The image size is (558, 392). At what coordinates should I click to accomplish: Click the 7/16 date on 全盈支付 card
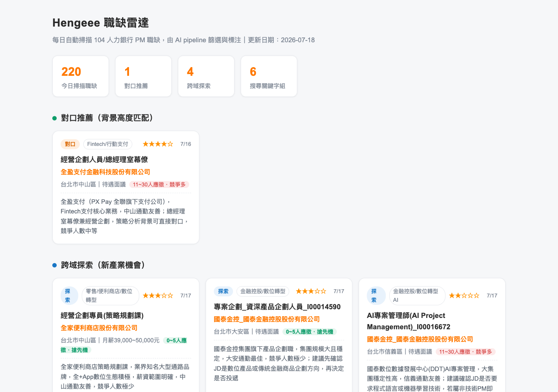(186, 144)
